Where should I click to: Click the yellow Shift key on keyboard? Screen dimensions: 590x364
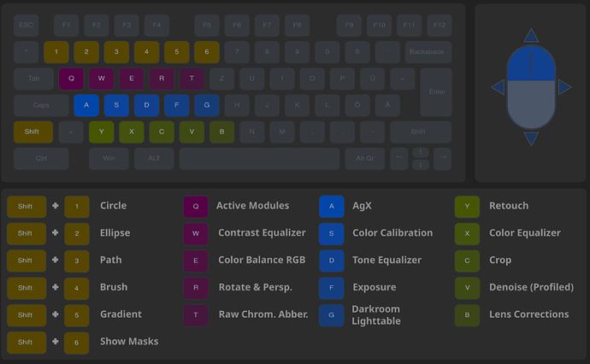coord(32,132)
